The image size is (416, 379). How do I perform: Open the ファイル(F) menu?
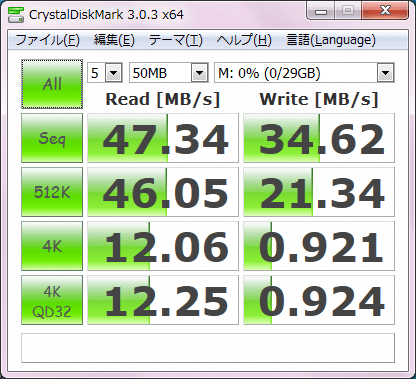point(47,40)
